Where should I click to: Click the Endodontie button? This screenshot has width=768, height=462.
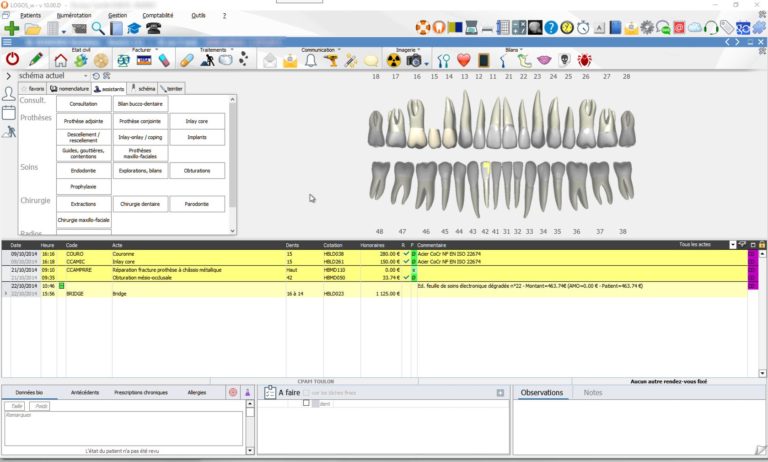click(83, 171)
